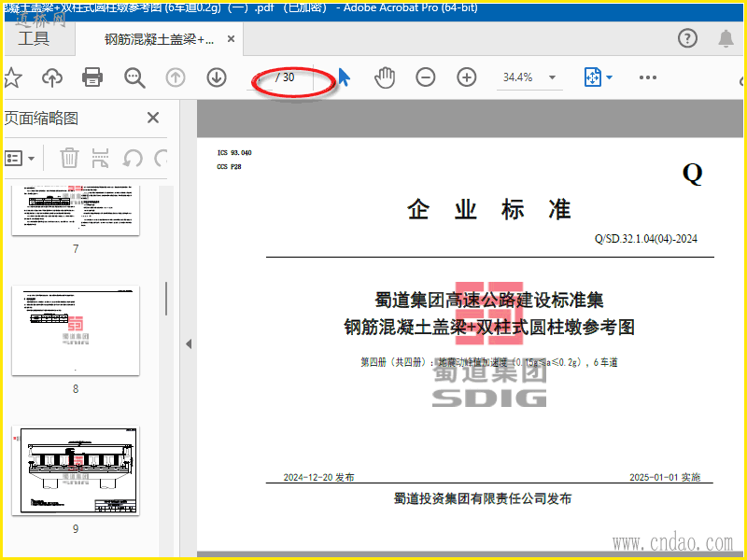The width and height of the screenshot is (747, 560).
Task: Open the Help question mark icon
Action: click(687, 38)
